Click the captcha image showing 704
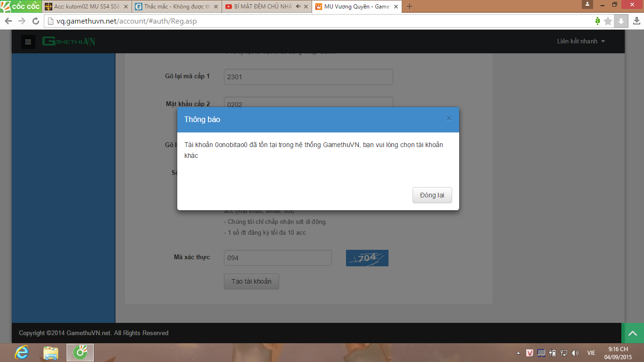 pos(367,258)
